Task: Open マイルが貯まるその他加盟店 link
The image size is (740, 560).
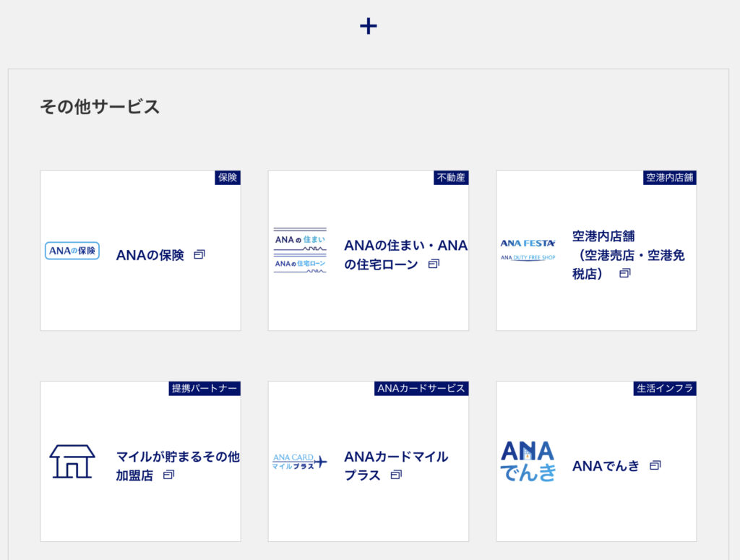Action: [177, 465]
